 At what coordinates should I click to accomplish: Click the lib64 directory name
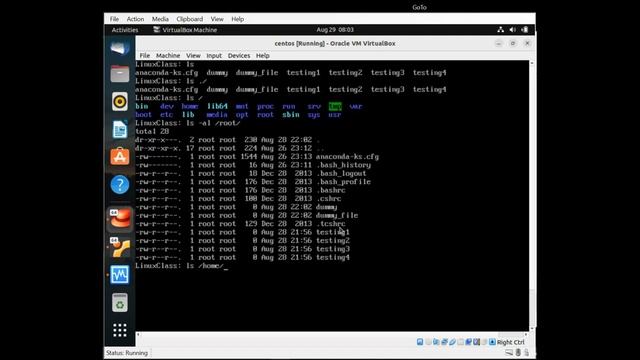tap(217, 106)
